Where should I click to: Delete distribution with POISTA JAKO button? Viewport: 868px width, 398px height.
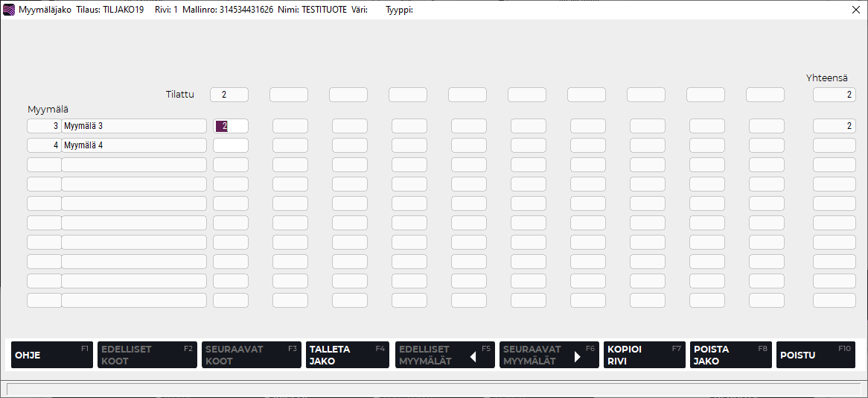730,355
